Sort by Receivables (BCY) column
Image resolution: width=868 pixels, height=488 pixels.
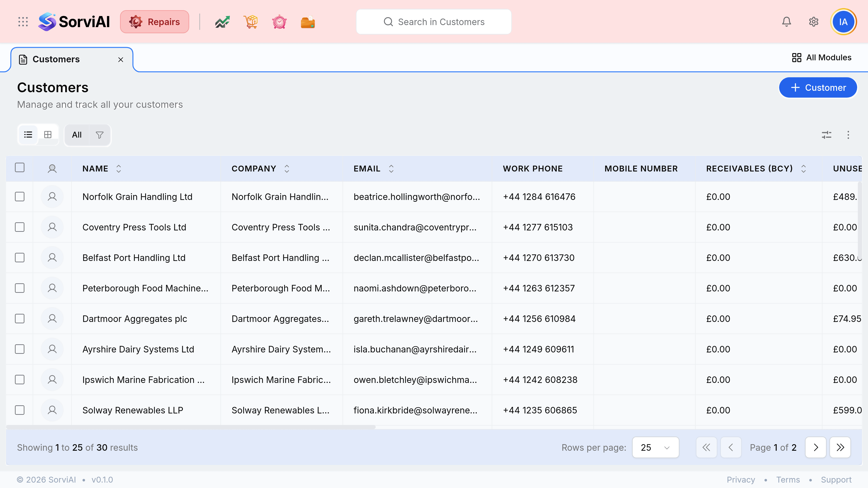coord(804,169)
